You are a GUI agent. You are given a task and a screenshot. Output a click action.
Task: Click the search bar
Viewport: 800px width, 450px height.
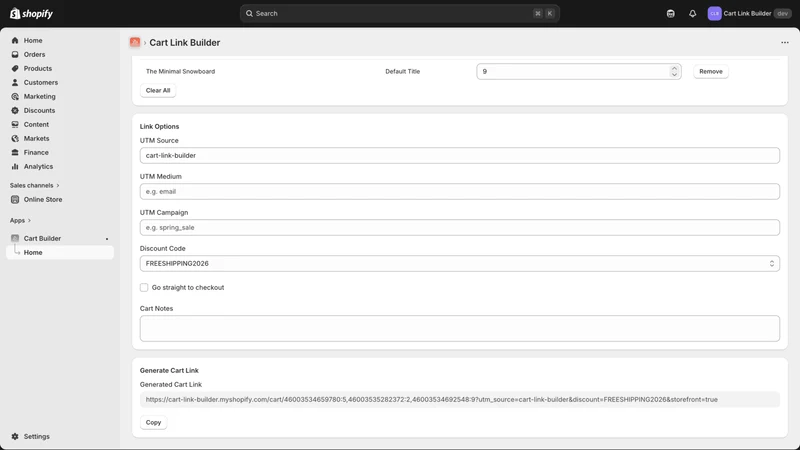(399, 14)
